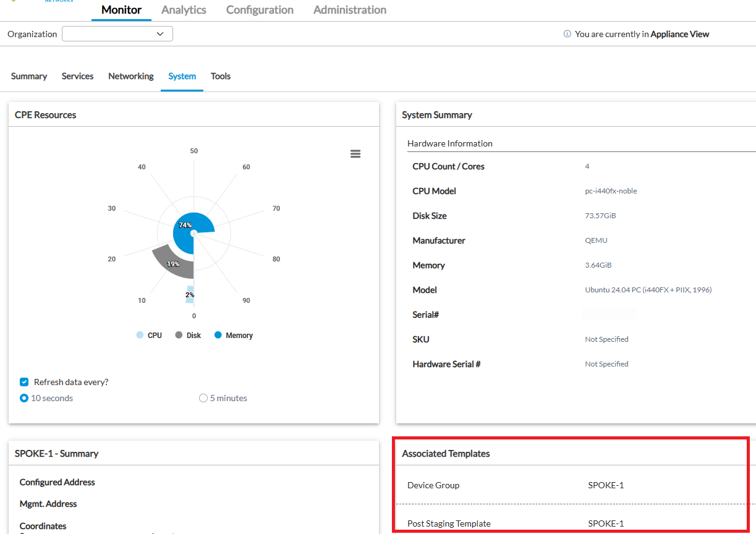Click the SPOKE-1 - Summary panel title
The height and width of the screenshot is (534, 756).
tap(57, 454)
